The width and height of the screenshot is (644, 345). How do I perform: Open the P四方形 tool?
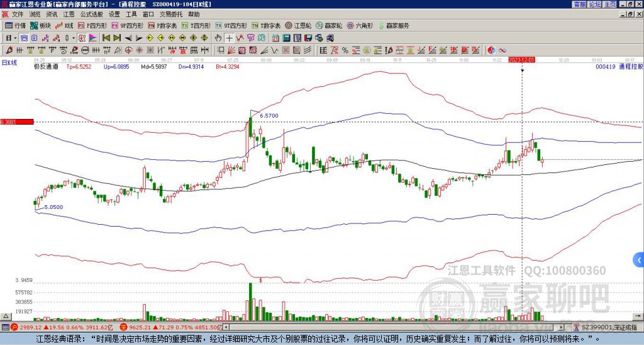(92, 25)
